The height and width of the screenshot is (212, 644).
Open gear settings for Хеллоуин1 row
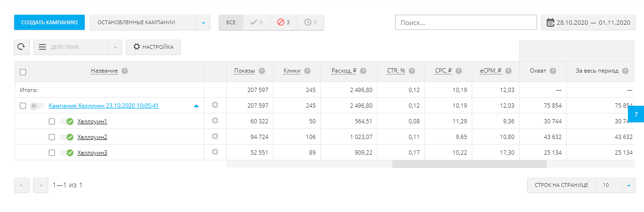(215, 121)
